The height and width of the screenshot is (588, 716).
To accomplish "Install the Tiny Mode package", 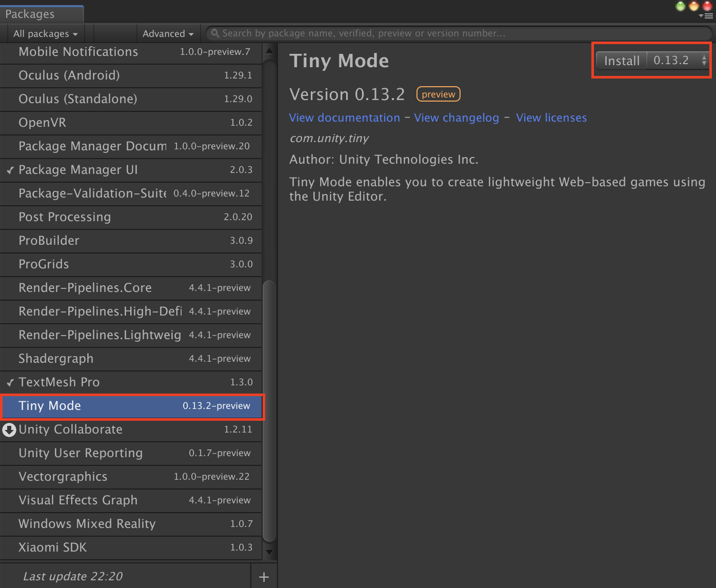I will [x=622, y=61].
